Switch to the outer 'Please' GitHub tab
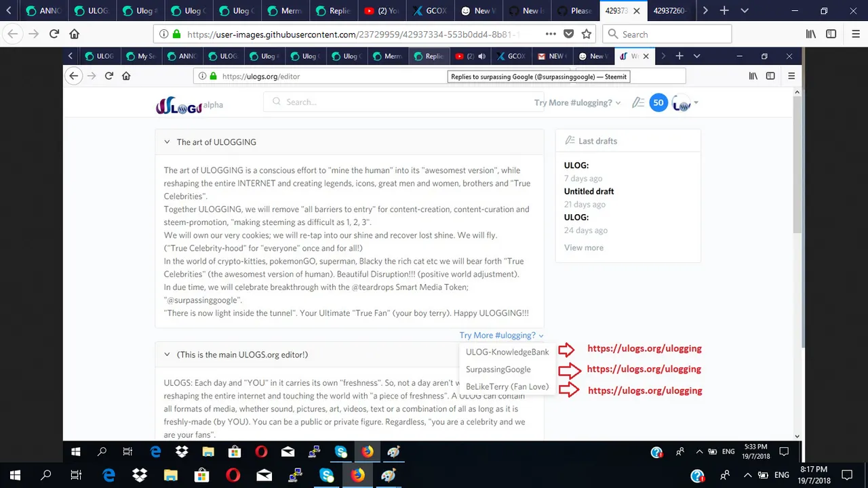Image resolution: width=868 pixels, height=488 pixels. tap(574, 11)
